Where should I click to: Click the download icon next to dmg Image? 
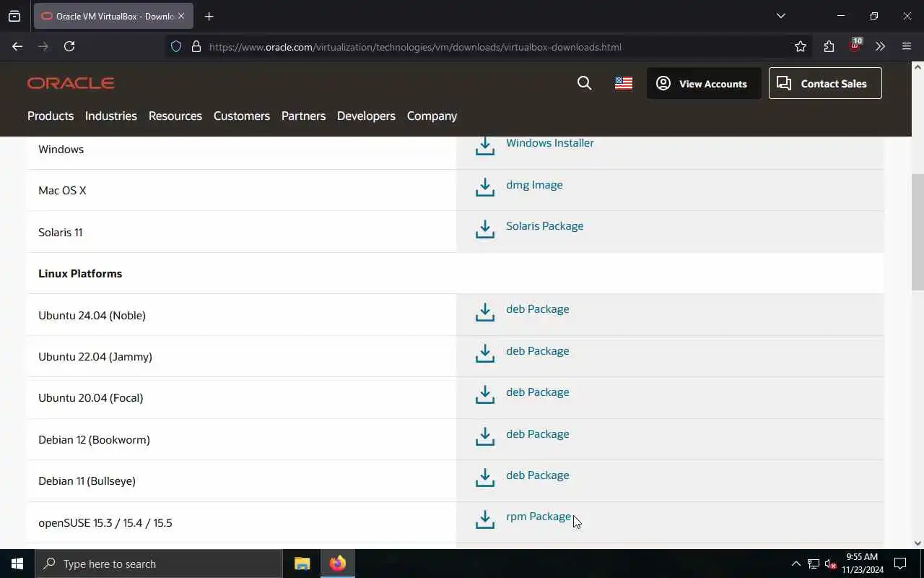click(x=485, y=187)
